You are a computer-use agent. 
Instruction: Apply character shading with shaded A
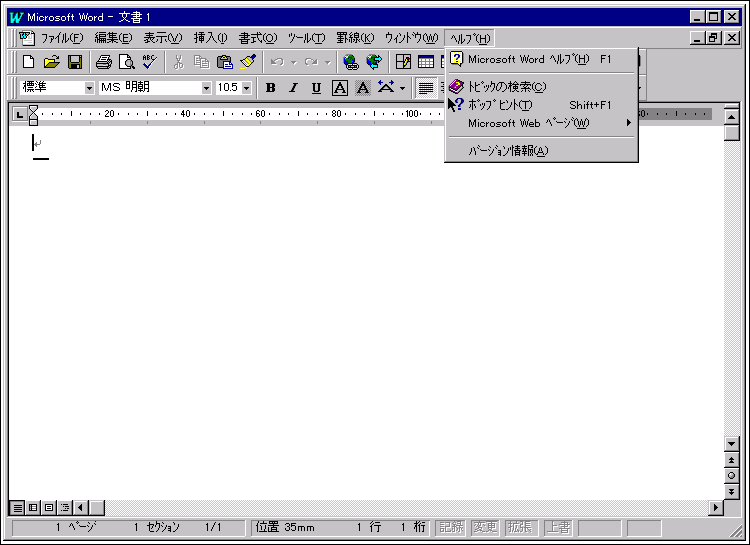(363, 88)
